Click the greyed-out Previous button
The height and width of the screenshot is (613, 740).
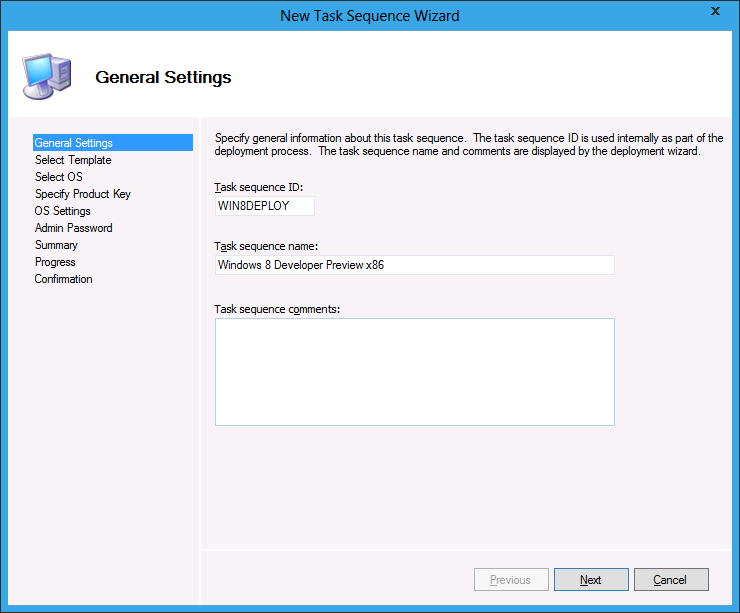[510, 580]
